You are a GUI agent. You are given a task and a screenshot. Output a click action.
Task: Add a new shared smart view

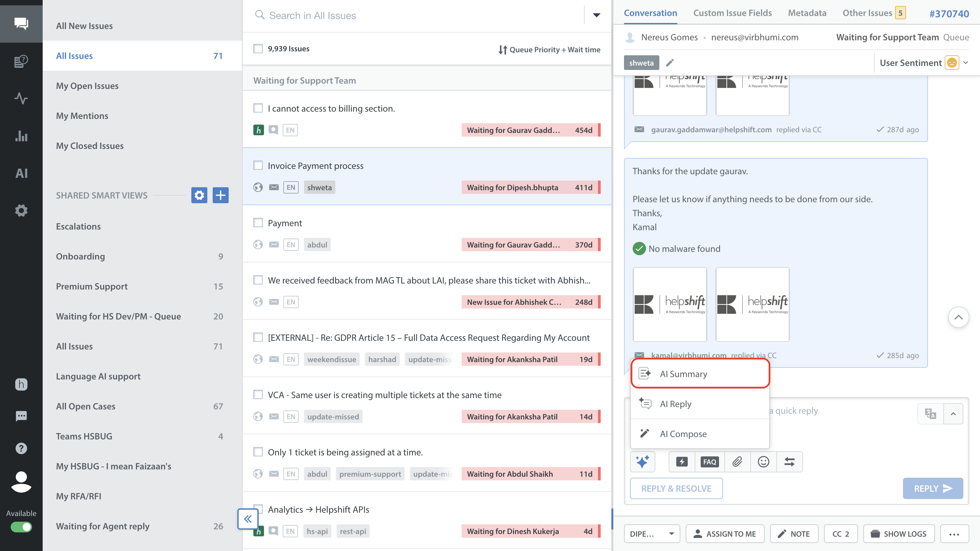tap(221, 195)
